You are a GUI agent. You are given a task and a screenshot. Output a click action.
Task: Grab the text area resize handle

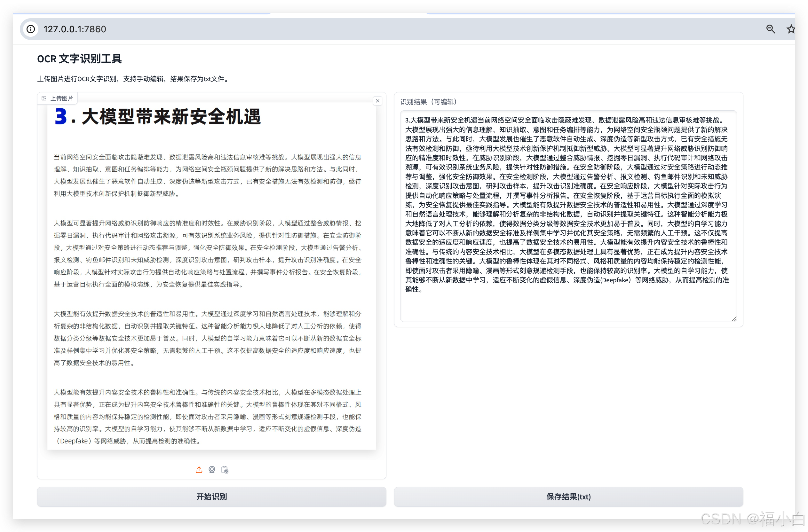tap(734, 318)
